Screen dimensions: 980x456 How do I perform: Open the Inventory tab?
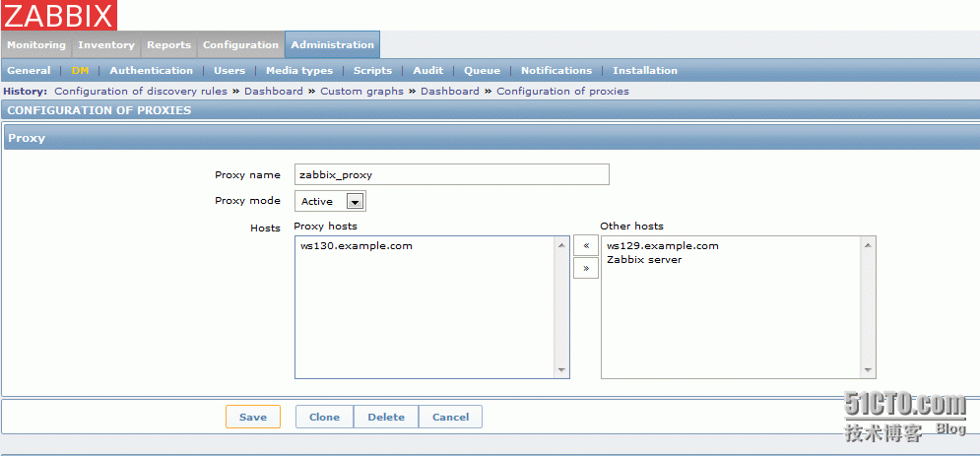click(x=106, y=45)
